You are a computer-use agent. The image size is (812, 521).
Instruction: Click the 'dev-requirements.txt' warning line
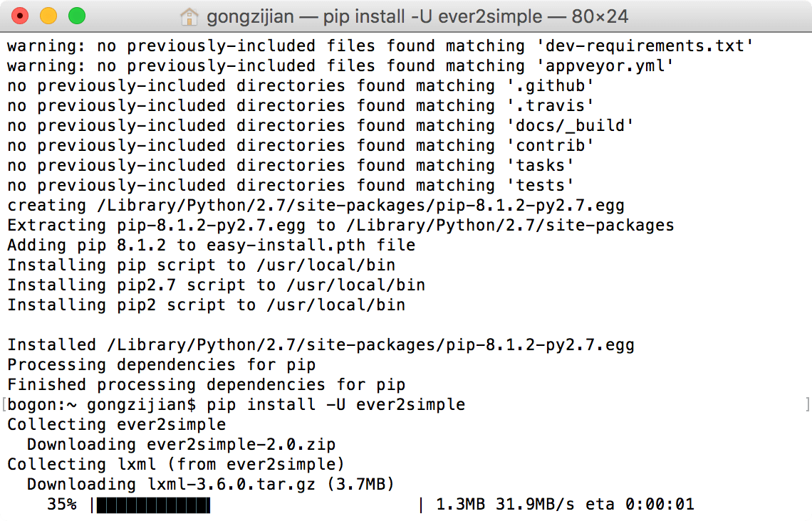(x=380, y=46)
